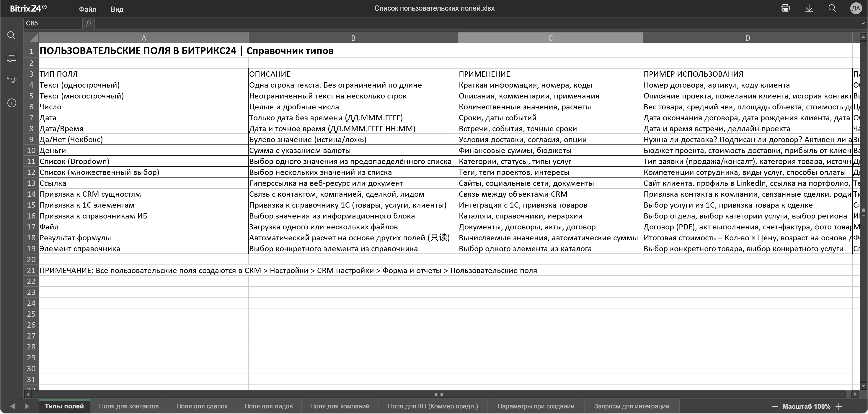Open the Вид menu

pos(117,9)
